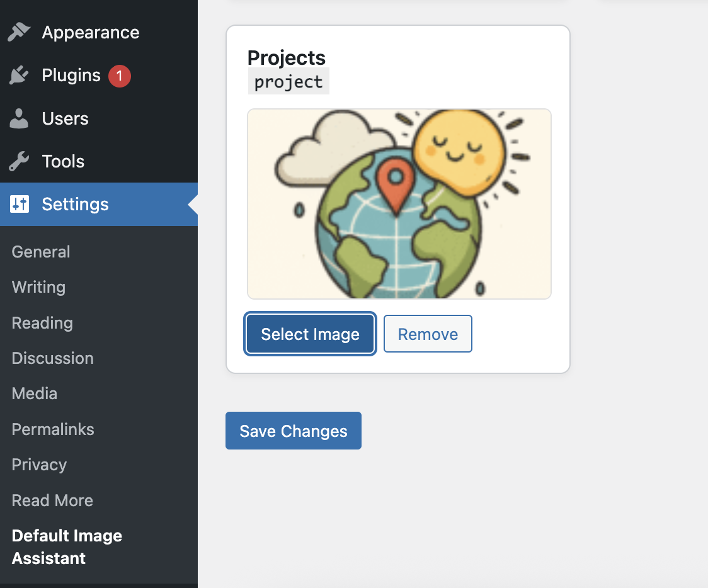
Task: Open Discussion settings
Action: (52, 358)
